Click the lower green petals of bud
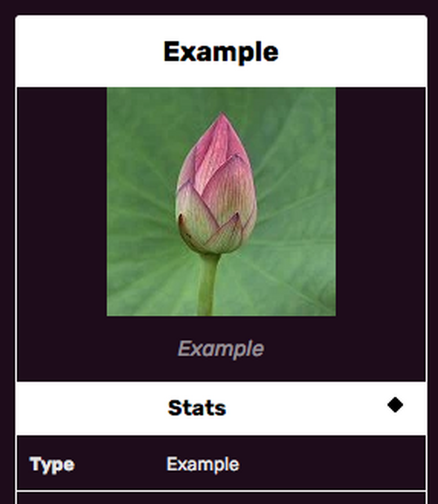Image resolution: width=438 pixels, height=504 pixels. click(212, 232)
